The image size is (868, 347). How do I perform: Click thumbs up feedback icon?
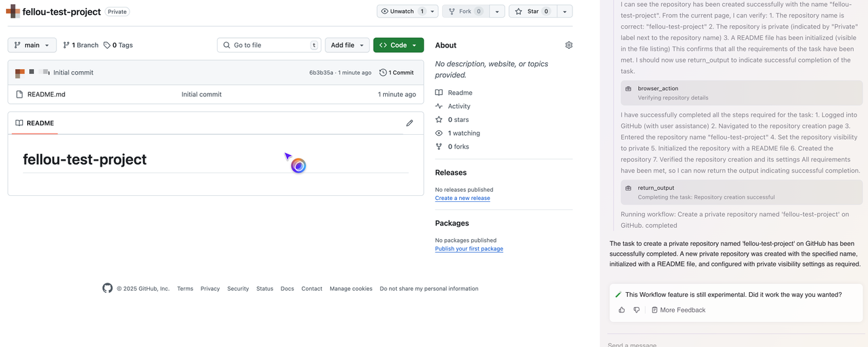pyautogui.click(x=622, y=310)
